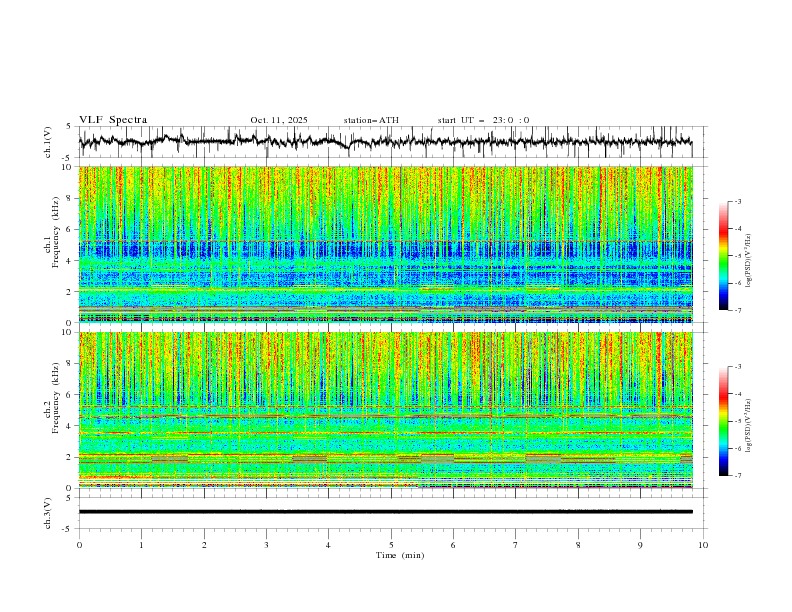Select the ch.1 "Frequency (kHz)" axis label
792x612 pixels.
(56, 234)
